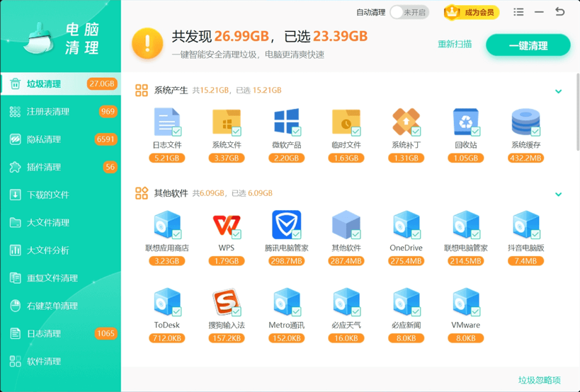Go to 下载的文件 in the sidebar
The height and width of the screenshot is (392, 580).
[61, 195]
